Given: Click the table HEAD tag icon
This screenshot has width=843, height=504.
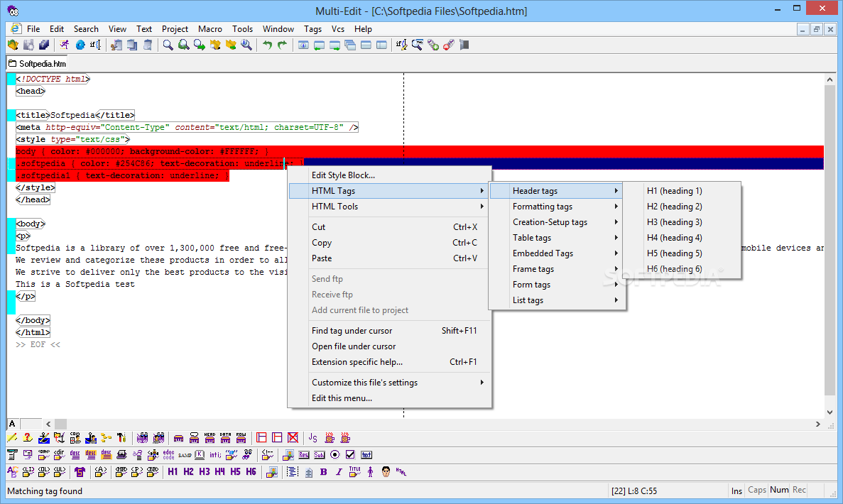Looking at the screenshot, I should pyautogui.click(x=210, y=438).
